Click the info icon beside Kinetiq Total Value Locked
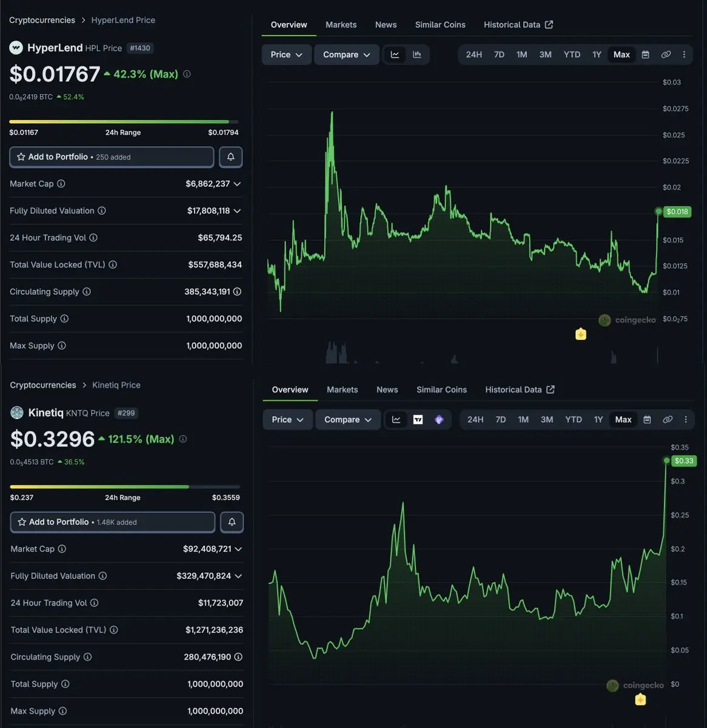Screen dimensions: 707x728 tap(114, 630)
